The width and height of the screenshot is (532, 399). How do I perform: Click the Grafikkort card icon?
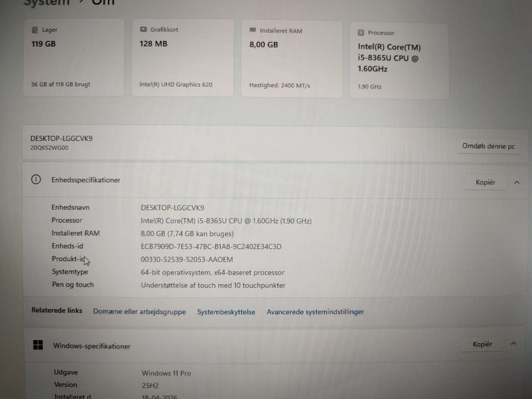pyautogui.click(x=144, y=29)
